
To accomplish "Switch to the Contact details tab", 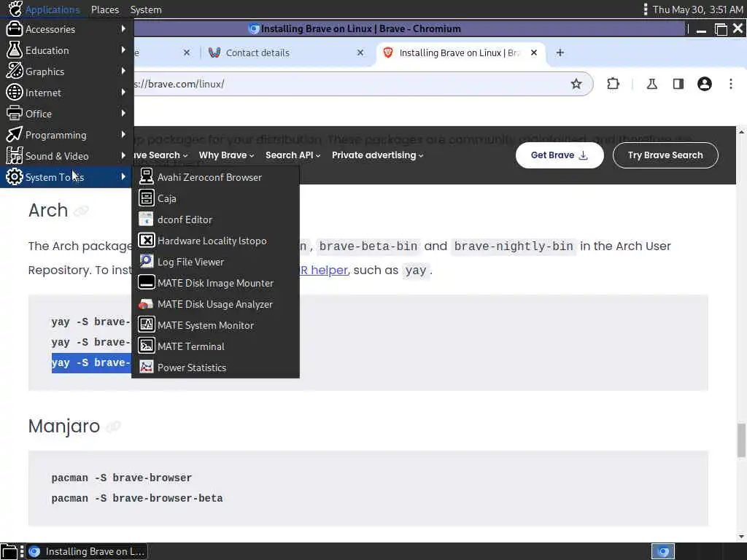I will point(286,52).
